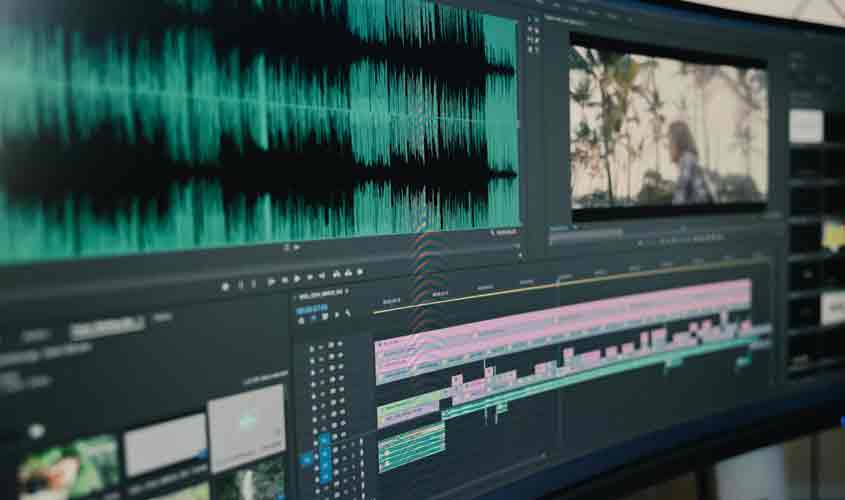Toggle the blue source patch button left of audio tracks

307,459
